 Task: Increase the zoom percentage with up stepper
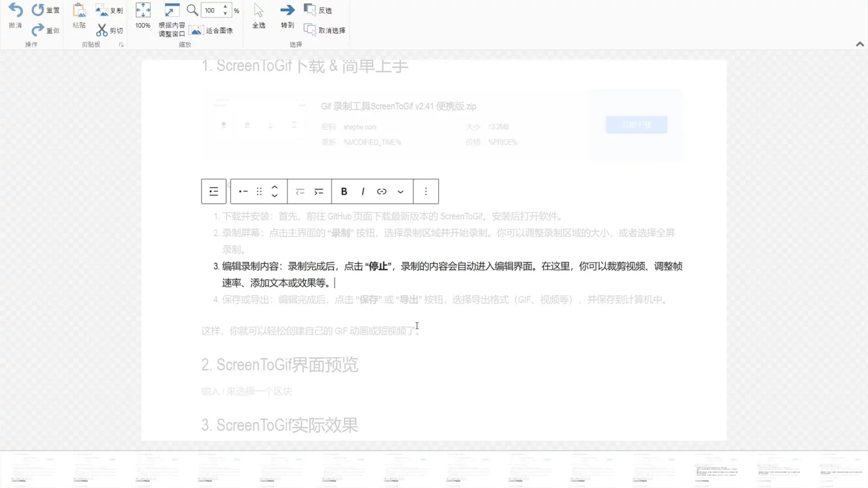[x=225, y=7]
